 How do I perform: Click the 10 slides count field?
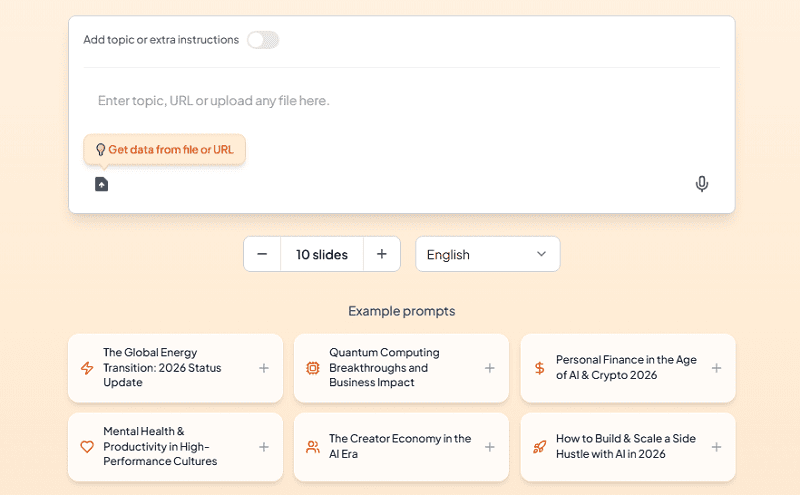tap(321, 254)
